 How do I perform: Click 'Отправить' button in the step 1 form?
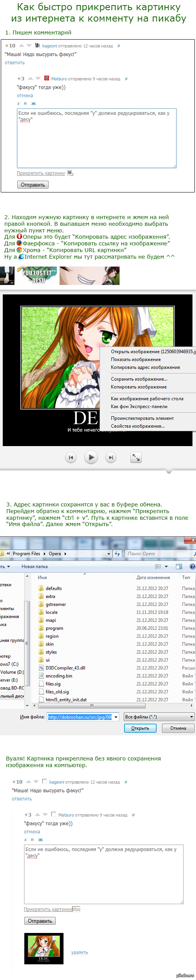click(x=33, y=185)
